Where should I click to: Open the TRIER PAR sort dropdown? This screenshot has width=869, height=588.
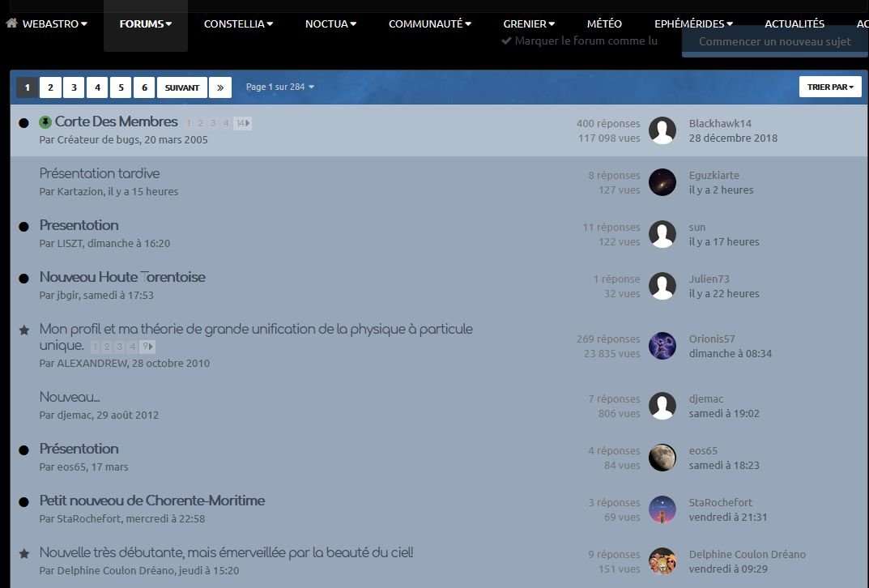(x=830, y=87)
